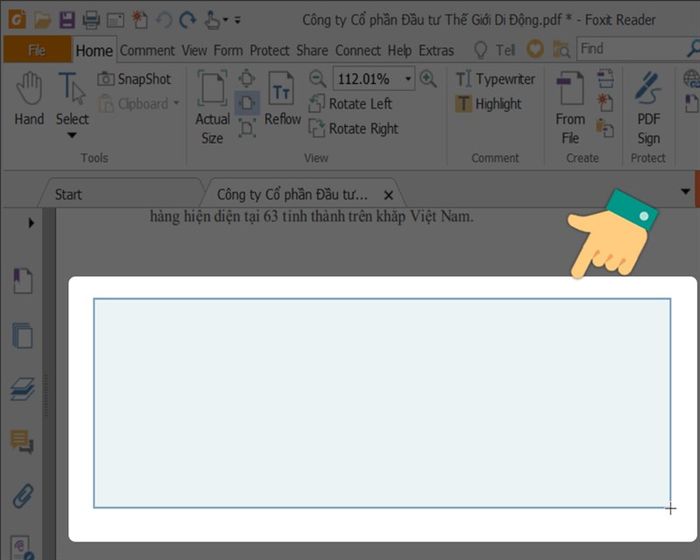Click the create from scanner icon
Screen dimensions: 700x560
[x=605, y=79]
